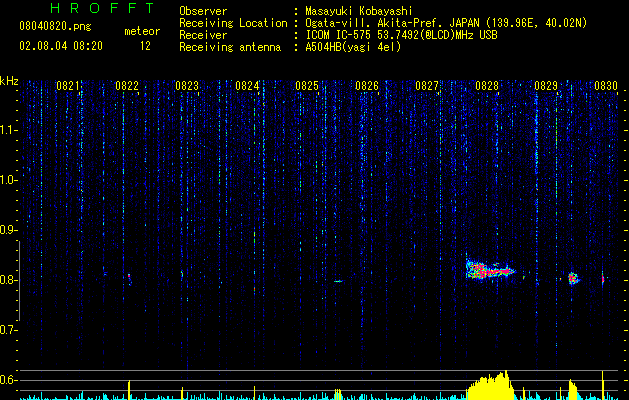Click the 0821 time marker
The image size is (629, 400).
[x=68, y=85]
